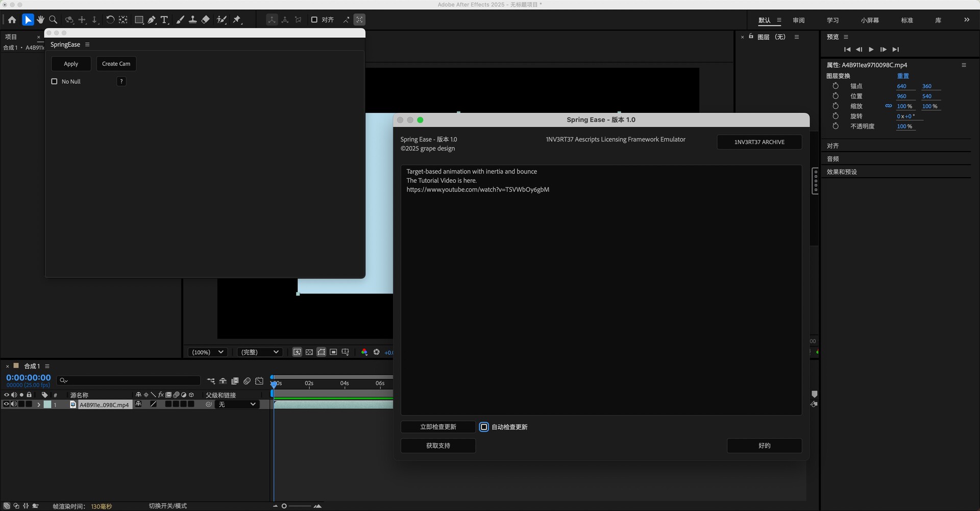Mute audio of A4B911e..098C.mp4 layer

point(14,404)
